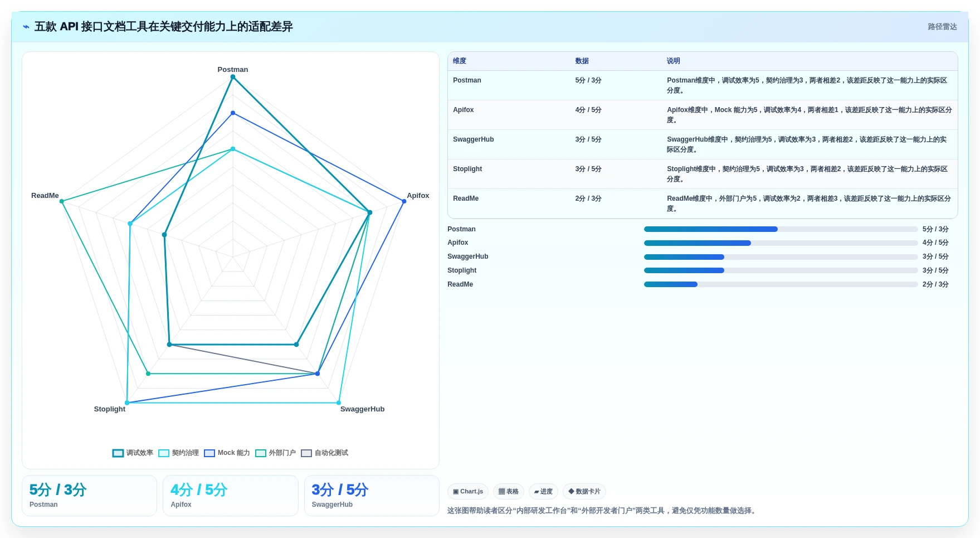Toggle the 自动化测试 legend series

point(324,453)
